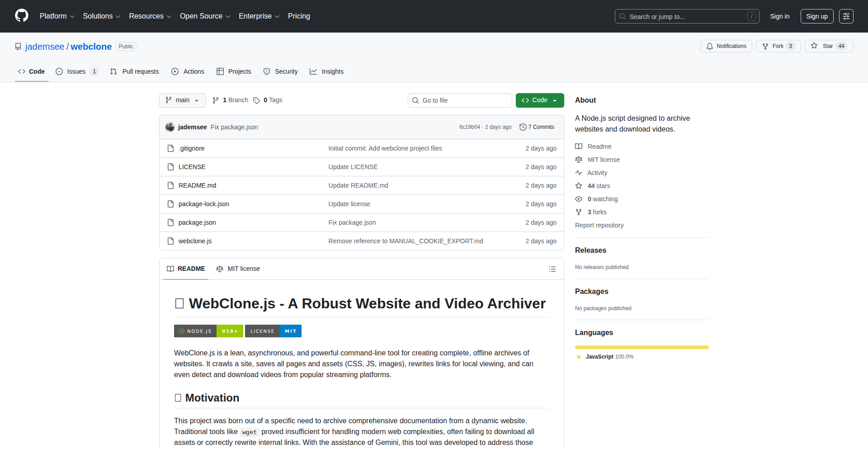Select the README book icon
The width and height of the screenshot is (868, 449).
point(579,146)
